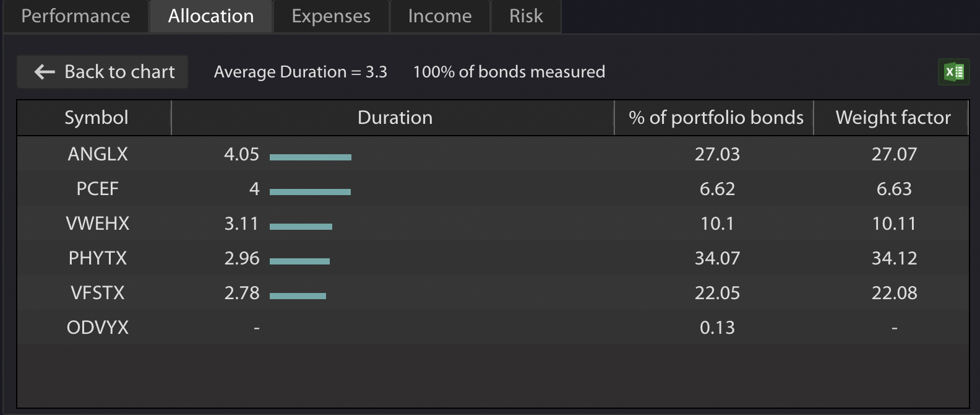This screenshot has height=415, width=980.
Task: Click % of portfolio bonds header
Action: 716,118
